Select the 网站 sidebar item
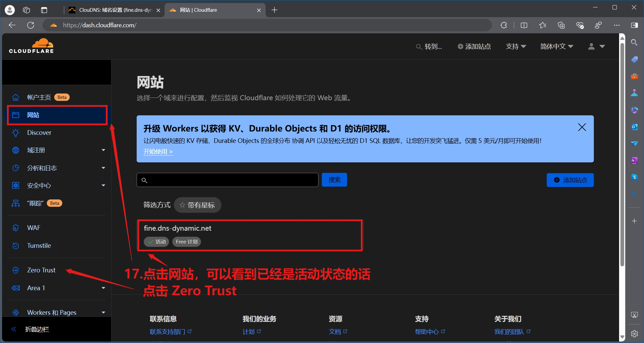Screen dimensions: 644x343 (x=57, y=115)
